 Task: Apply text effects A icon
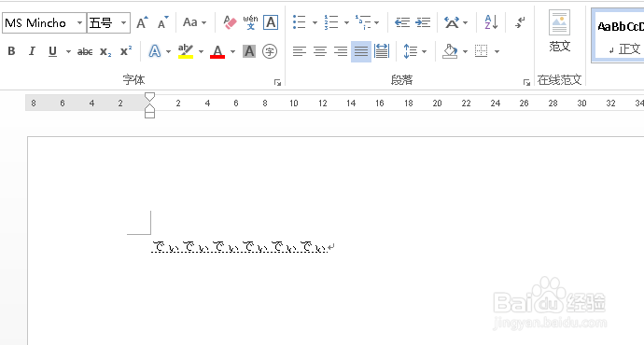tap(154, 51)
